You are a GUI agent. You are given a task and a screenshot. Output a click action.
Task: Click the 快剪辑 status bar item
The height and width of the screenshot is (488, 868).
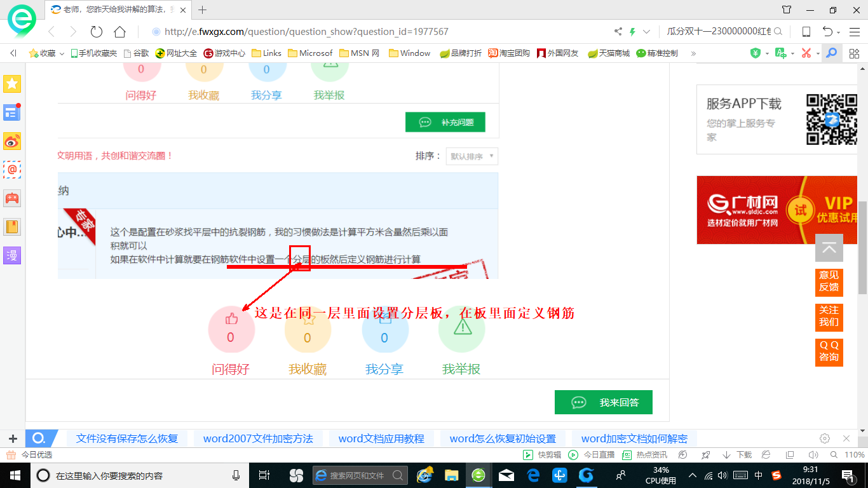pyautogui.click(x=542, y=455)
